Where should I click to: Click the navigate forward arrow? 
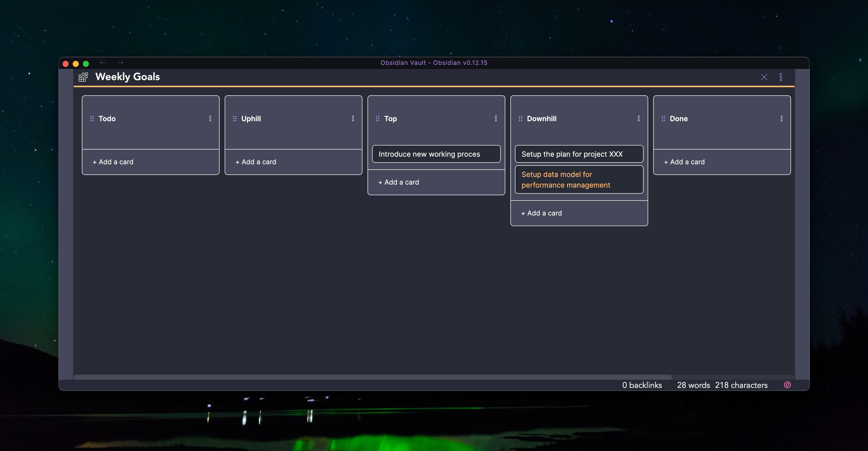coord(121,63)
